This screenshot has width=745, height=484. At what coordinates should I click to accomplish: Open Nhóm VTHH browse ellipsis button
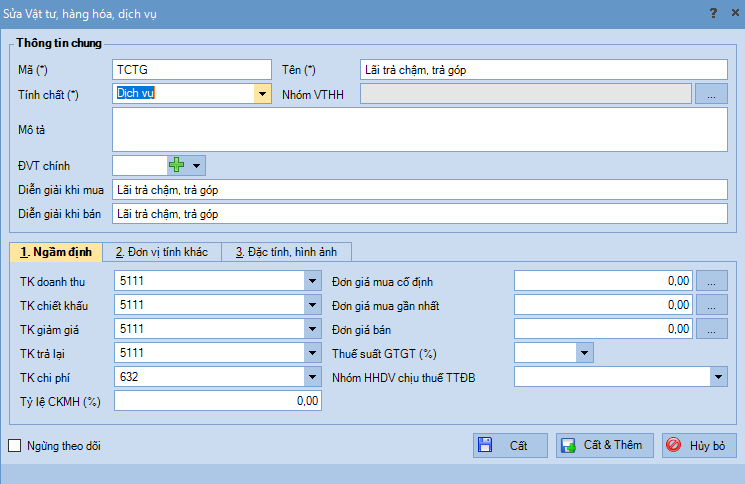711,94
